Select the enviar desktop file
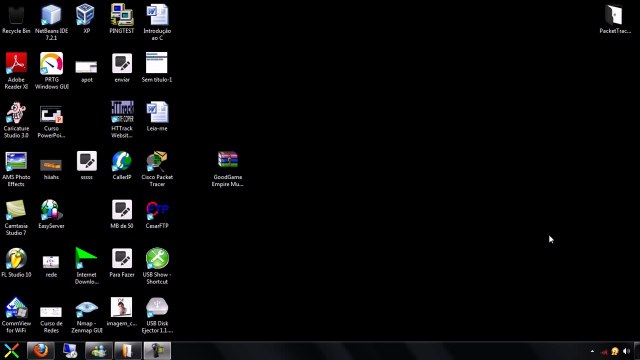Viewport: 640px width, 360px height. (x=122, y=68)
